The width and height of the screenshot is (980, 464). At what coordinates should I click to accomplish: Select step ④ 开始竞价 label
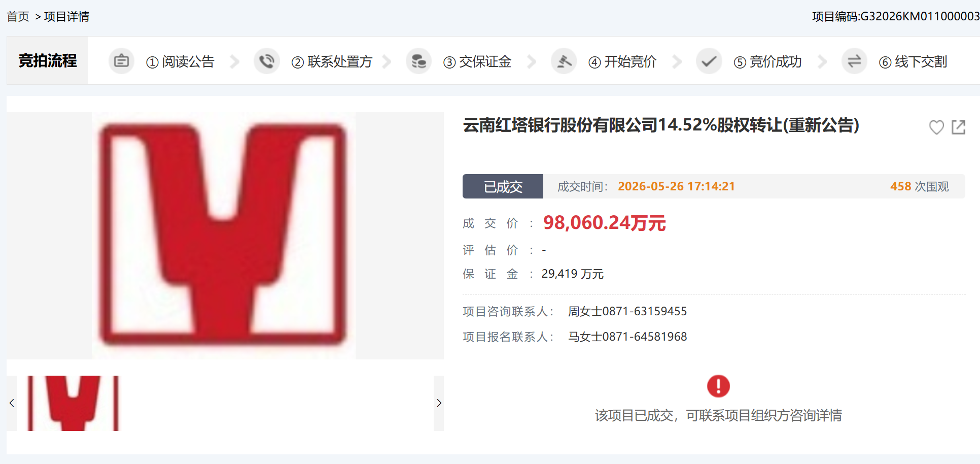point(622,62)
